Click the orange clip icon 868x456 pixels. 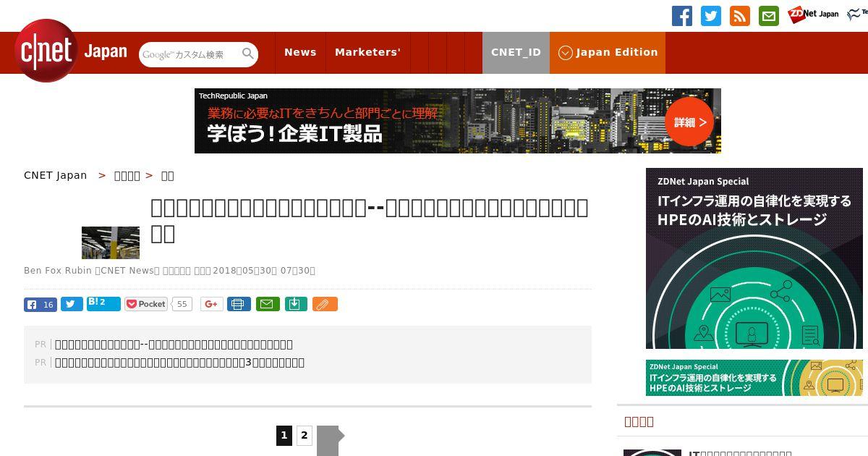[325, 304]
